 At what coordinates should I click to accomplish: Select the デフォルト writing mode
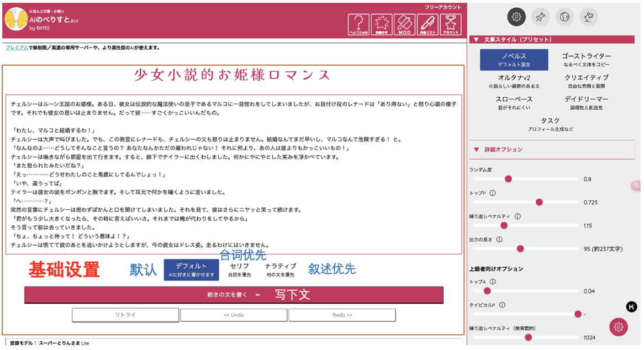tap(191, 270)
